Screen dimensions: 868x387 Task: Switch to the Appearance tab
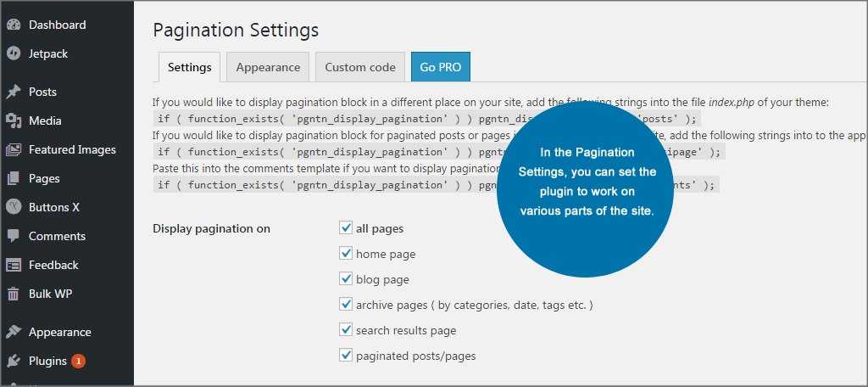pos(268,67)
